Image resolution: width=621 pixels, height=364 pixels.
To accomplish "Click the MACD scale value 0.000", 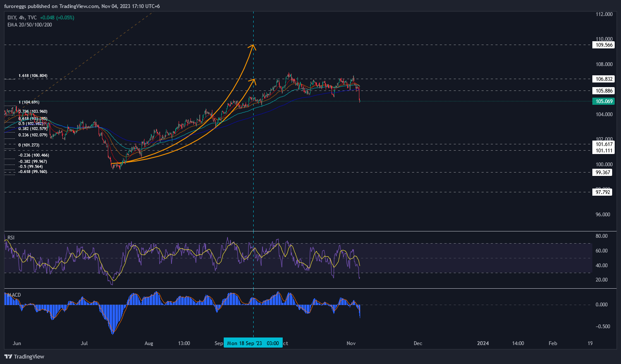I will 602,305.
